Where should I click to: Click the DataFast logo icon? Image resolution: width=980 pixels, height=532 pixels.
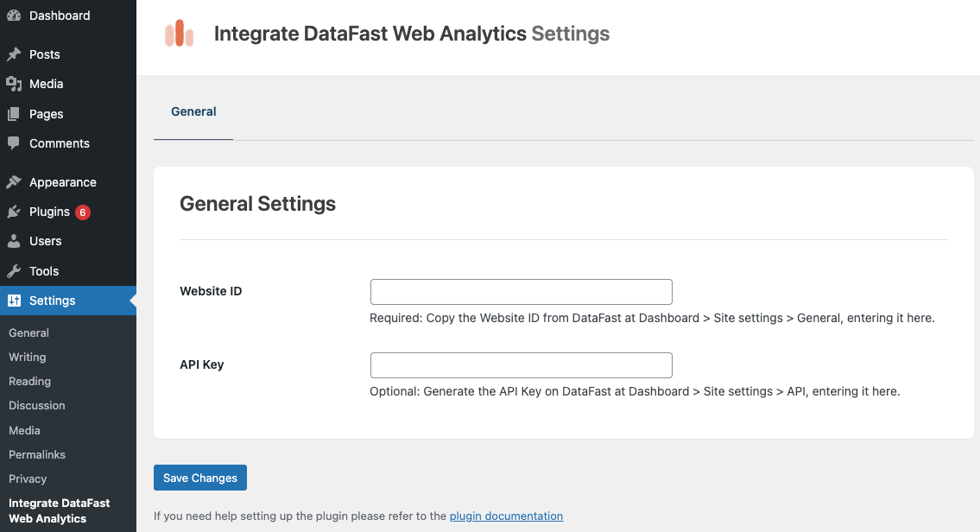[x=179, y=34]
